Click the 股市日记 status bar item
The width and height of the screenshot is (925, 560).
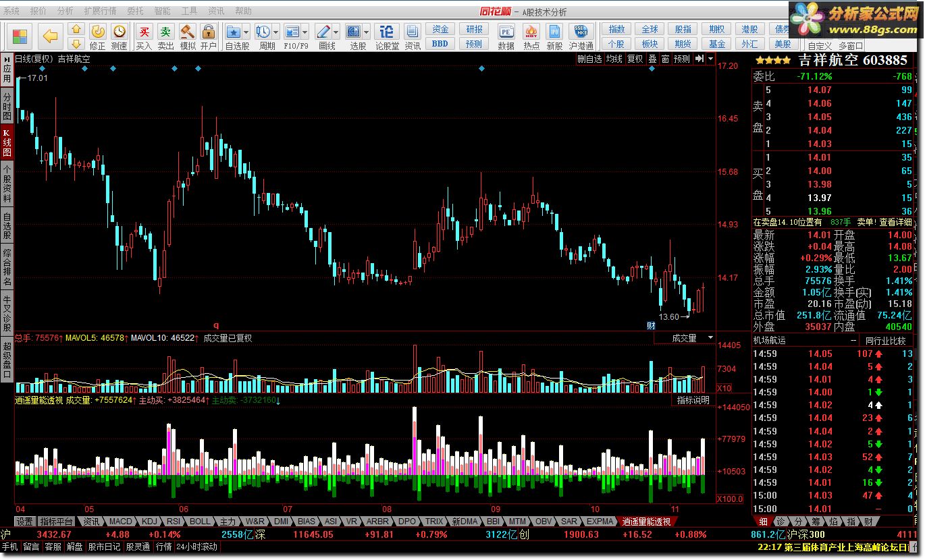[x=105, y=547]
